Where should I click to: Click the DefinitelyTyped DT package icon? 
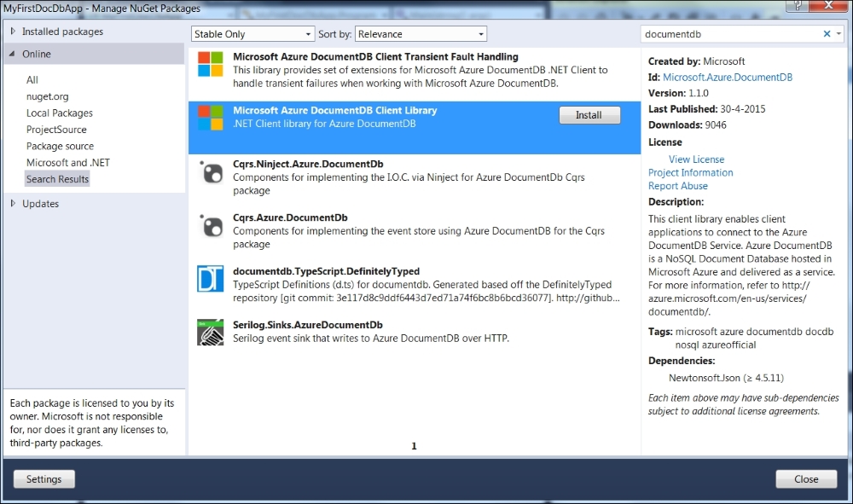[210, 279]
